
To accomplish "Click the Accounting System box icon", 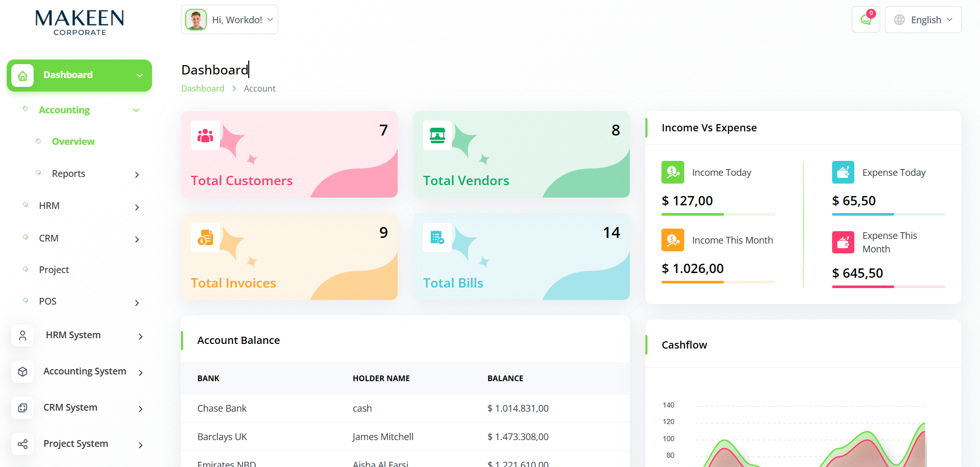I will pyautogui.click(x=23, y=372).
